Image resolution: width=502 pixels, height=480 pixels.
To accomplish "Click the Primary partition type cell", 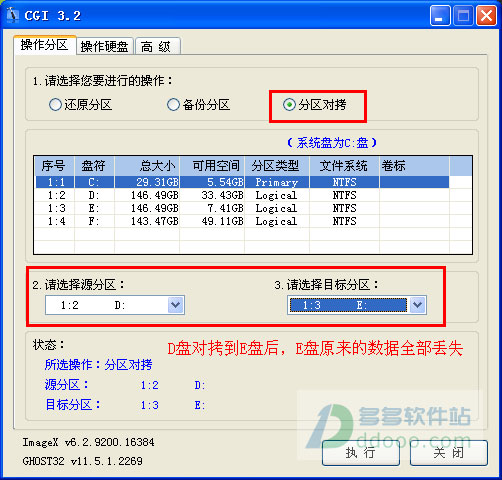I will click(276, 182).
